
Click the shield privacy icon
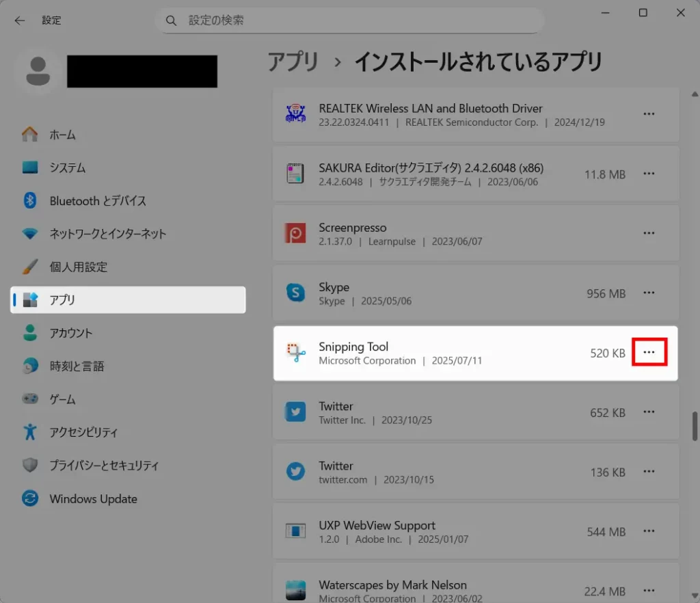point(30,465)
